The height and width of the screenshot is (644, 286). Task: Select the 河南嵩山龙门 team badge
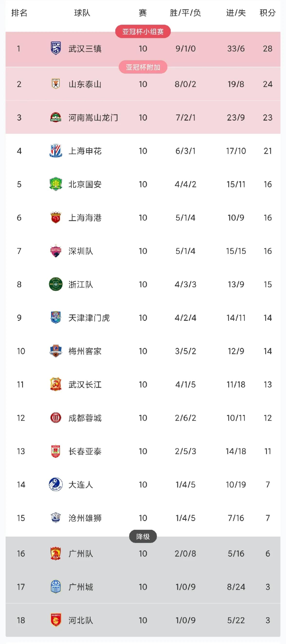pos(55,118)
